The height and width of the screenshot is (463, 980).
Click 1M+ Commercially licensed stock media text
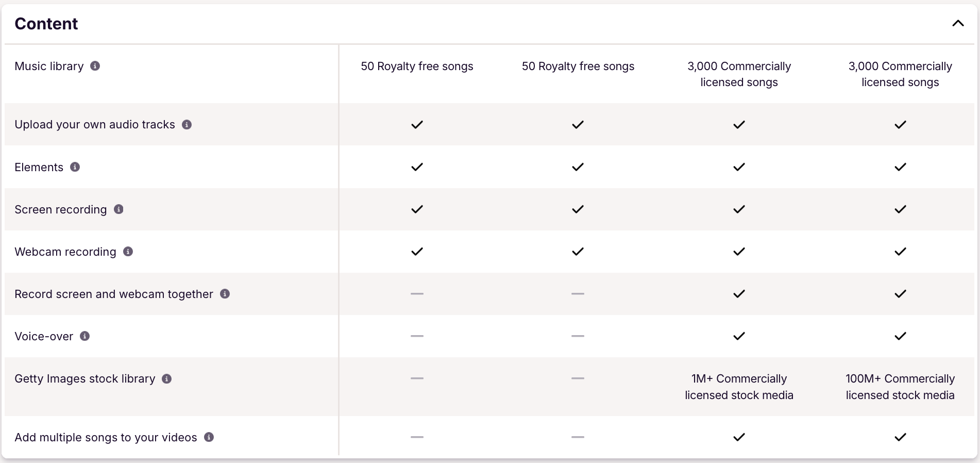click(739, 387)
